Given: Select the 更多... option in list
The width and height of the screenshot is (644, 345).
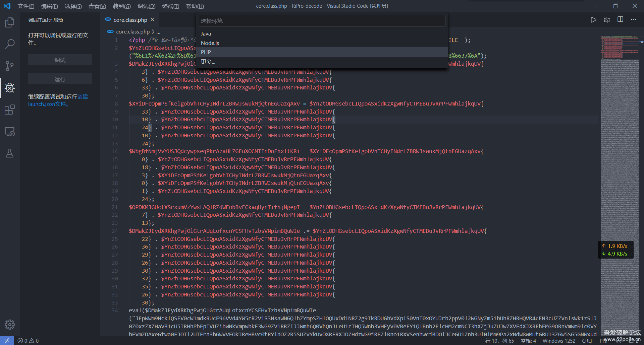Looking at the screenshot, I should pyautogui.click(x=208, y=62).
